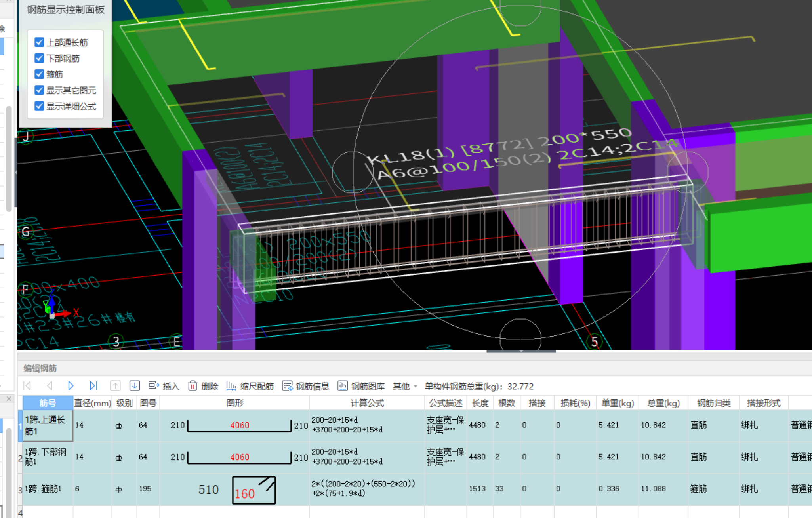Click 上通长筋1 bar shape diagram 4060

tap(239, 425)
